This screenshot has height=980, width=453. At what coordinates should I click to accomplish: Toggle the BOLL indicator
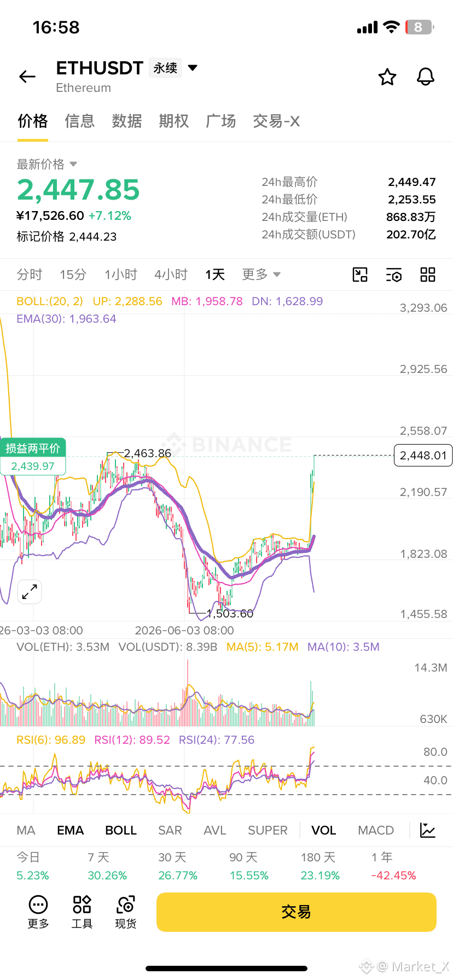coord(121,830)
